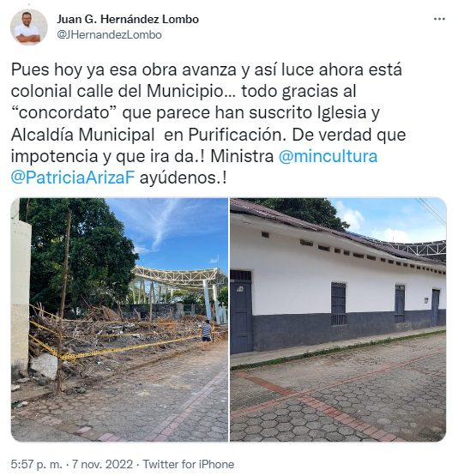
Task: Click the large blue door in right photo
Action: [241, 313]
